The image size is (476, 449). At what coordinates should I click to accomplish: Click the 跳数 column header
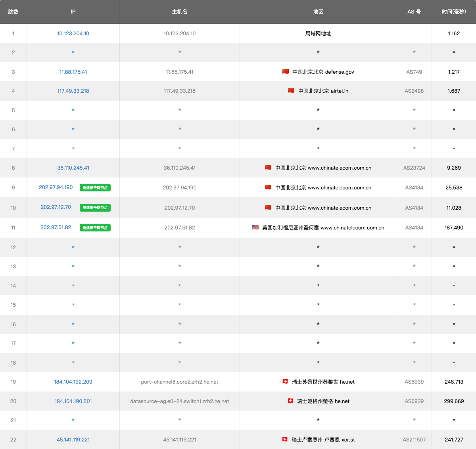click(x=13, y=12)
